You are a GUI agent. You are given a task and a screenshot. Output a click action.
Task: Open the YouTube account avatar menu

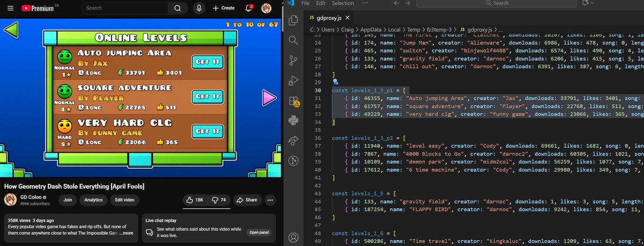click(x=266, y=8)
